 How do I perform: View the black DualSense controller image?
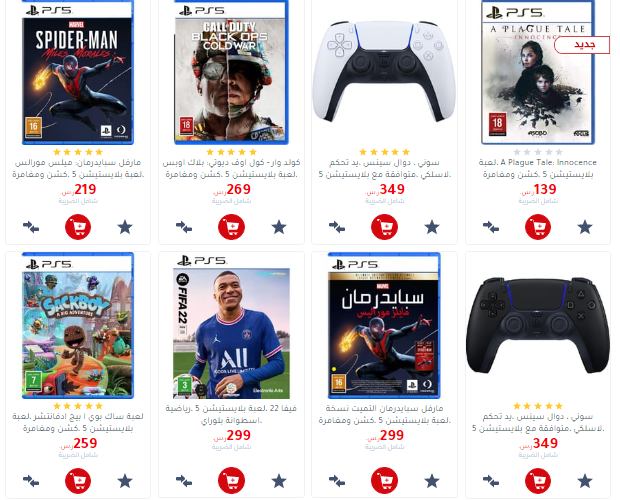pos(538,325)
